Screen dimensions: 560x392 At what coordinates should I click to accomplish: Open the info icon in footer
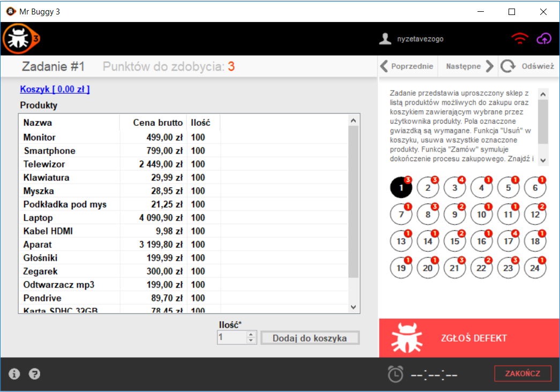(14, 374)
